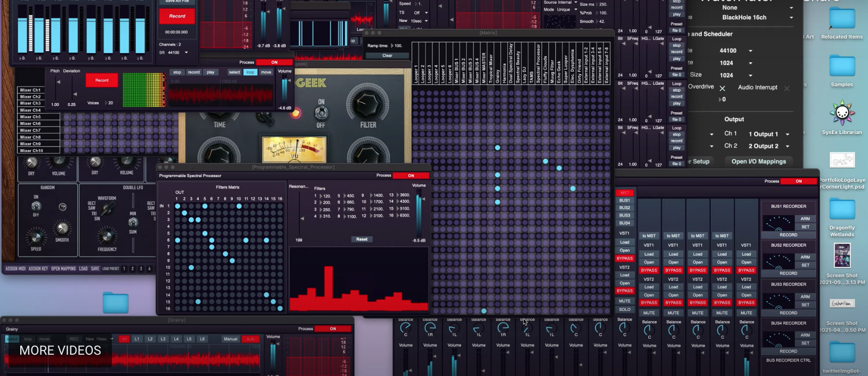Viewport: 868px width, 376px height.
Task: Open the PortfolioLogo .psd file icon
Action: point(842,160)
